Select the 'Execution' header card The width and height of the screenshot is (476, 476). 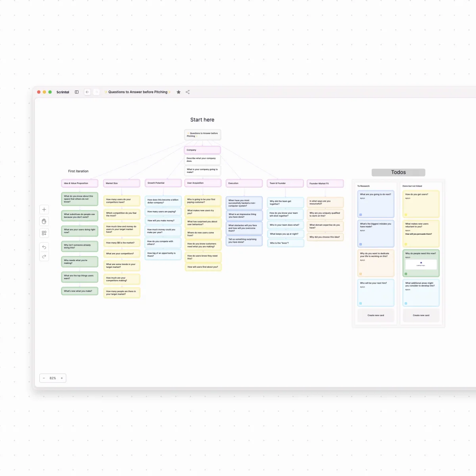point(244,183)
